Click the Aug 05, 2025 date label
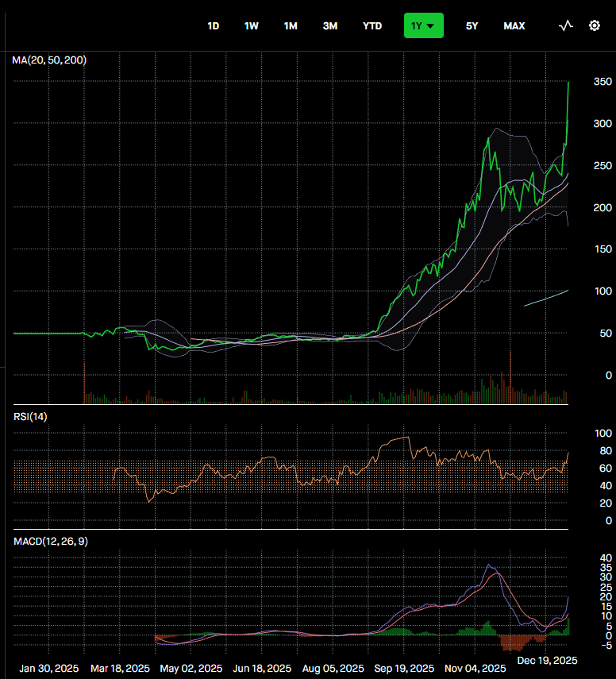This screenshot has width=616, height=679. [x=333, y=669]
